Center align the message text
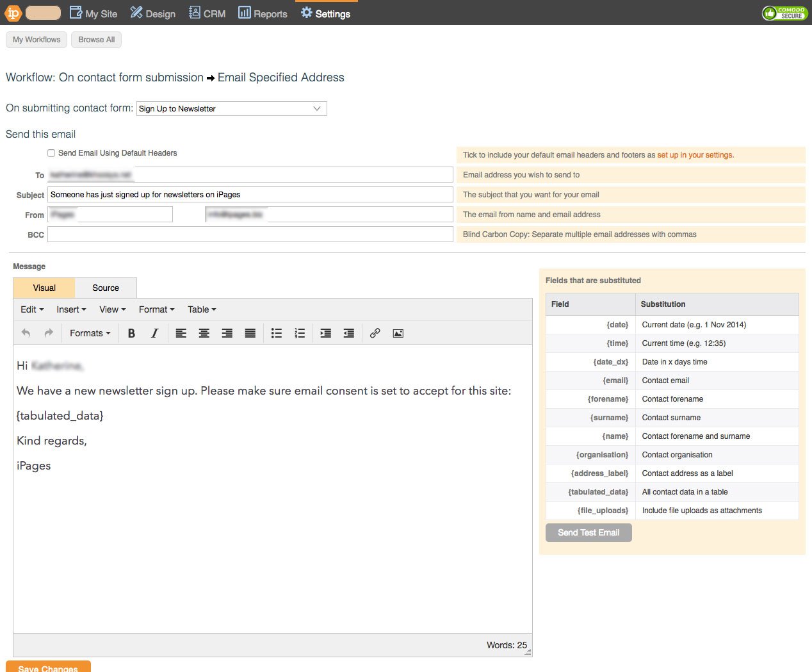 coord(204,333)
